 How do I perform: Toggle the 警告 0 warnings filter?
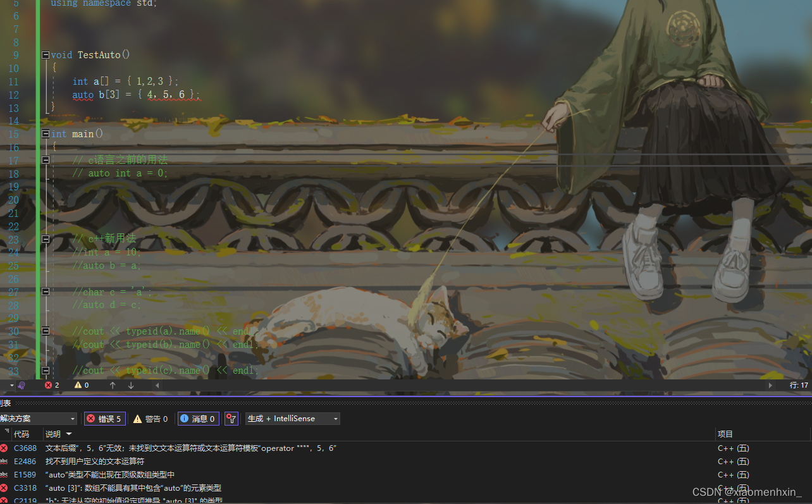pos(151,419)
